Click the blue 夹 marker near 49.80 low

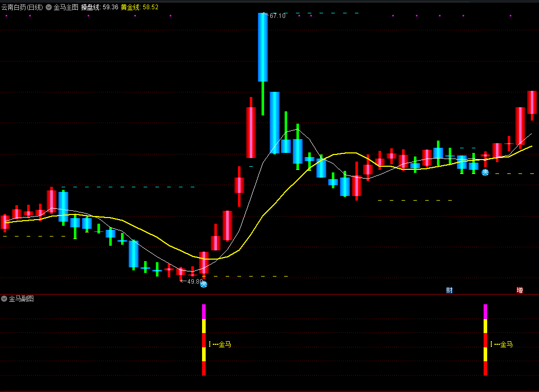(x=204, y=284)
